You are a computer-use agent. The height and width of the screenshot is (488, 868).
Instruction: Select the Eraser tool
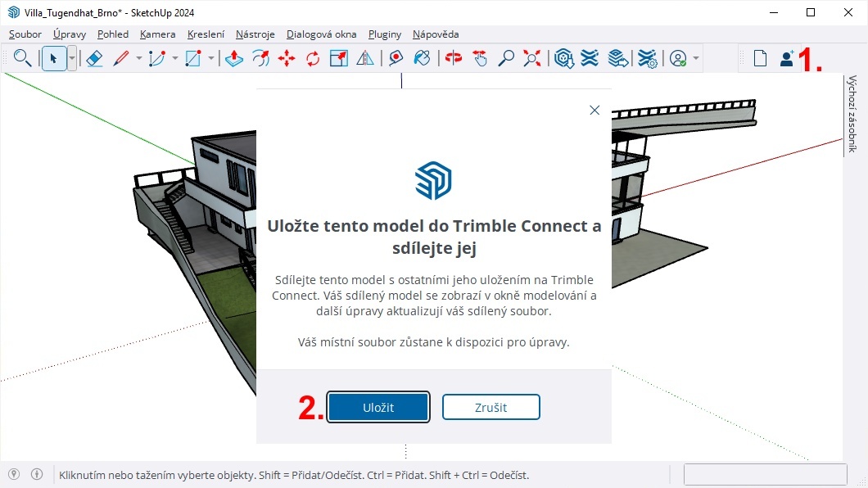(94, 58)
